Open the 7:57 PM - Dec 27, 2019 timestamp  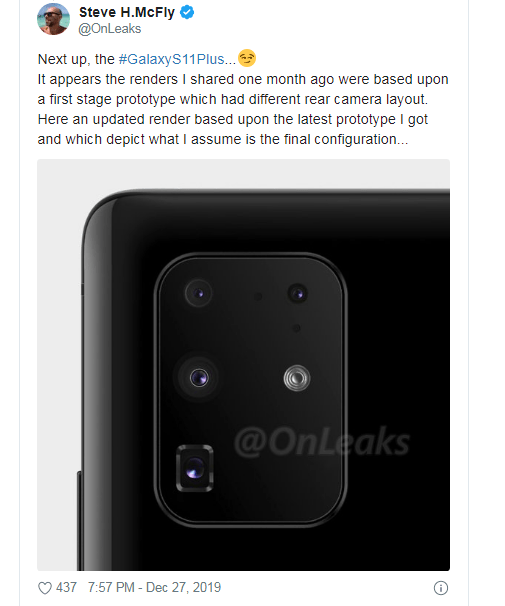pos(154,587)
